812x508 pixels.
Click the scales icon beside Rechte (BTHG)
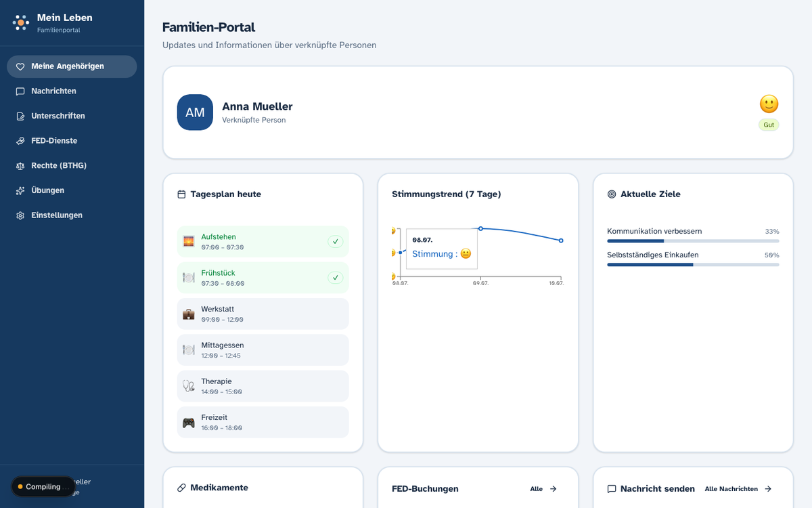pyautogui.click(x=20, y=166)
